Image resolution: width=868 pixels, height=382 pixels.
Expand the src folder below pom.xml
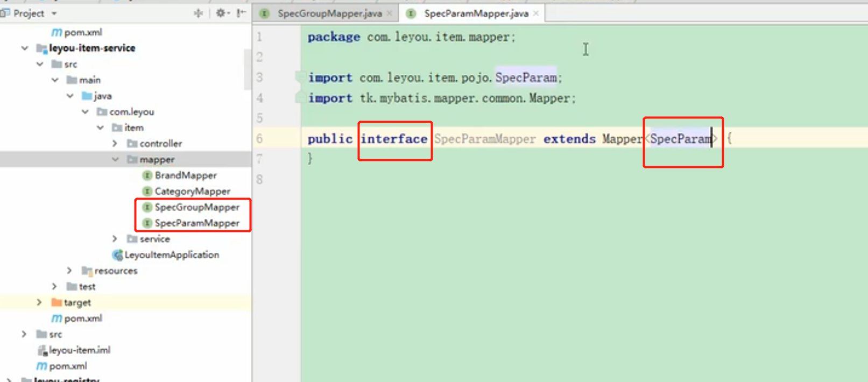coord(24,334)
